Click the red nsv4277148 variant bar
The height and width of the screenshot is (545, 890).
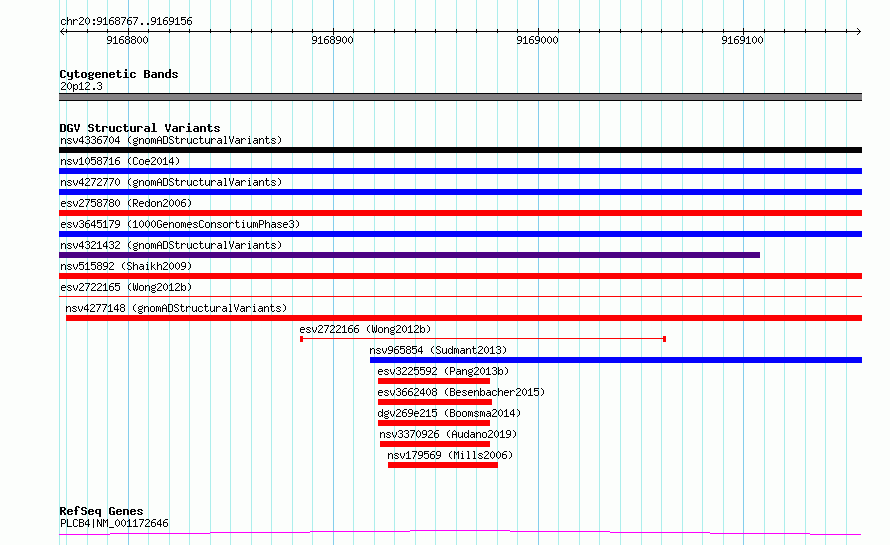[x=464, y=318]
